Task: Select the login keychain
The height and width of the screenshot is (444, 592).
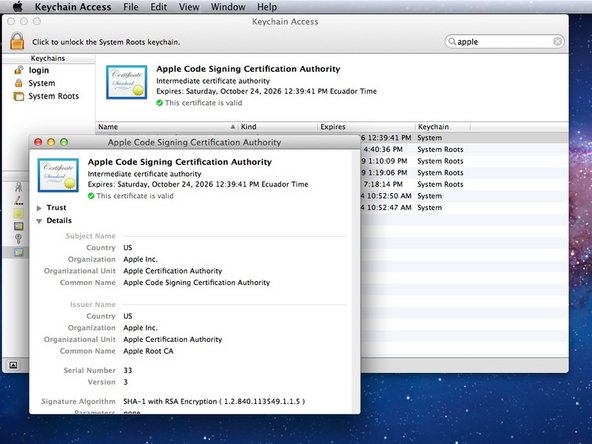Action: 39,70
